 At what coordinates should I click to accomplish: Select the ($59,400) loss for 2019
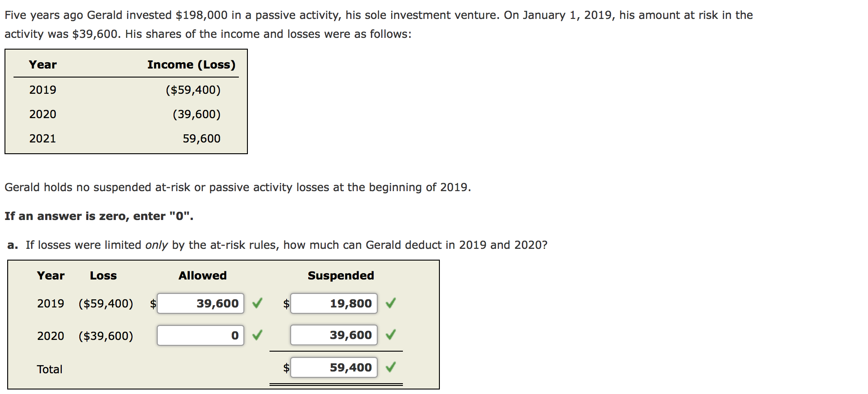(105, 304)
